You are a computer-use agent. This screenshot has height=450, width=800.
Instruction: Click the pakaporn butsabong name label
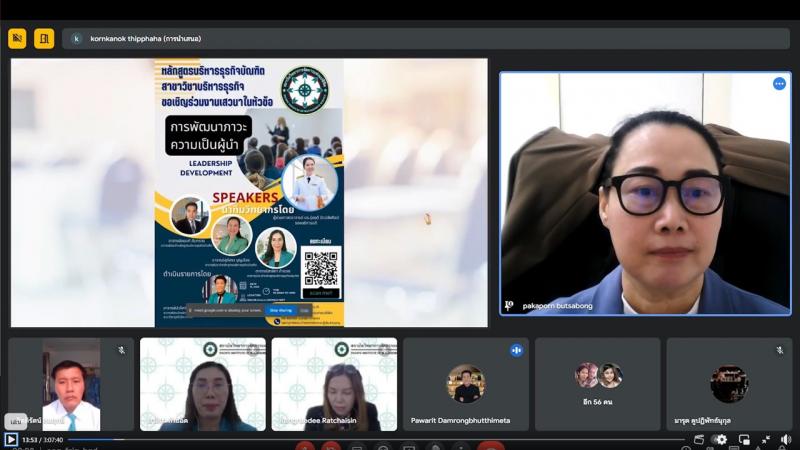pos(557,306)
